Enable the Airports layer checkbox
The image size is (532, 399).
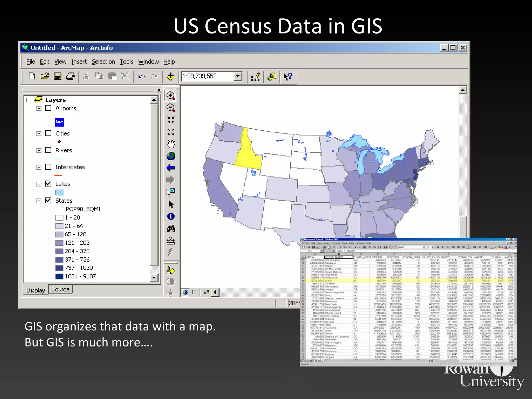coord(48,108)
